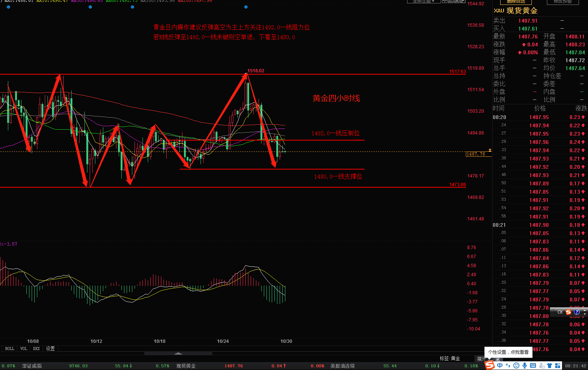588x370 pixels.
Task: Click the fourth chart tool icon beside 全部主题
Action: [x=463, y=2]
